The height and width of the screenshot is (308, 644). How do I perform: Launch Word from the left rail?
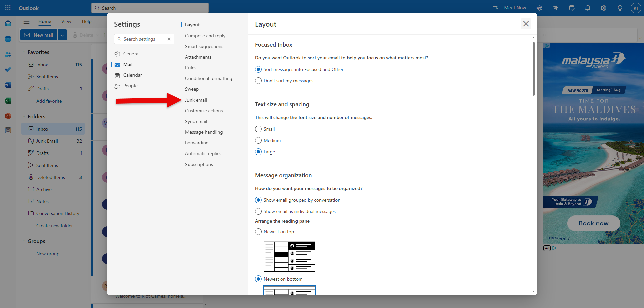pyautogui.click(x=8, y=85)
